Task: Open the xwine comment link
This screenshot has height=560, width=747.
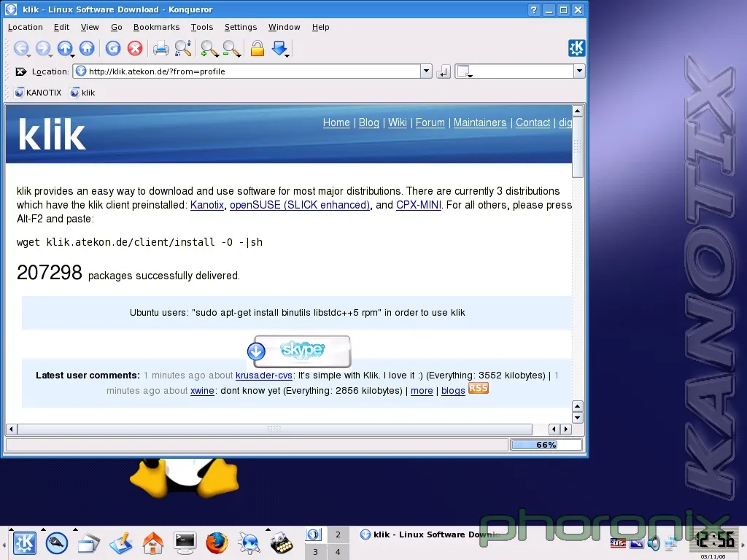Action: [x=203, y=391]
